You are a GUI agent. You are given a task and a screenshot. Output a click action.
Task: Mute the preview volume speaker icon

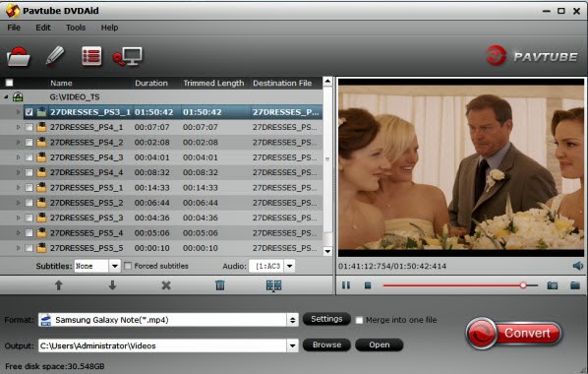(x=578, y=266)
